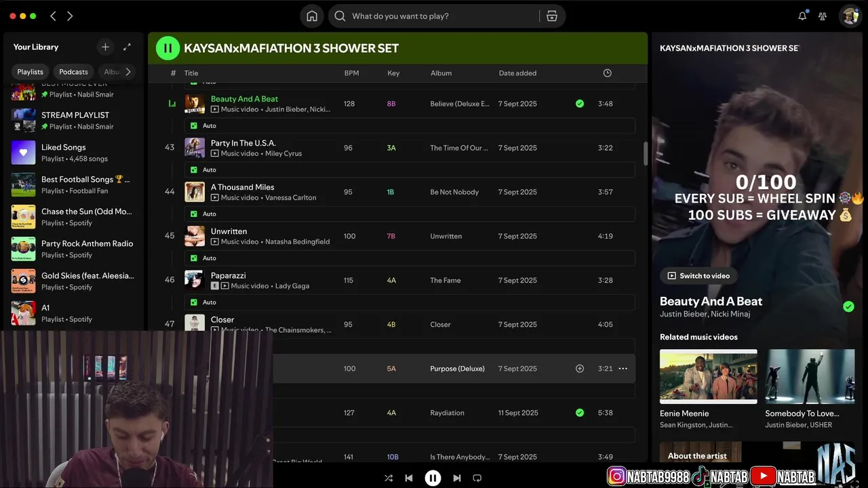Open 'The Time Of Our...' album link
This screenshot has width=868, height=488.
coord(459,148)
